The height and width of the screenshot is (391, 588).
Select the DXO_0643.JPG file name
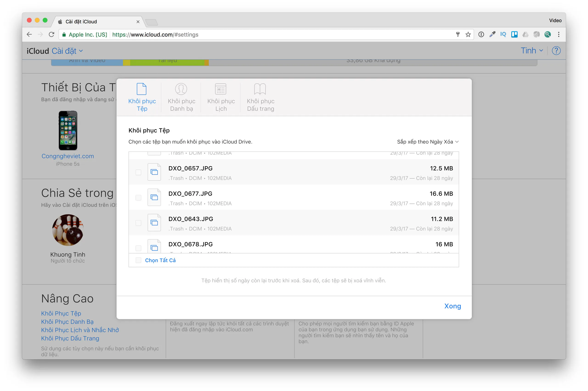tap(191, 219)
